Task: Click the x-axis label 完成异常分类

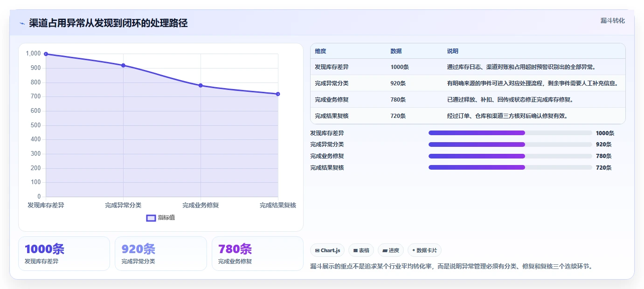Action: pos(123,205)
